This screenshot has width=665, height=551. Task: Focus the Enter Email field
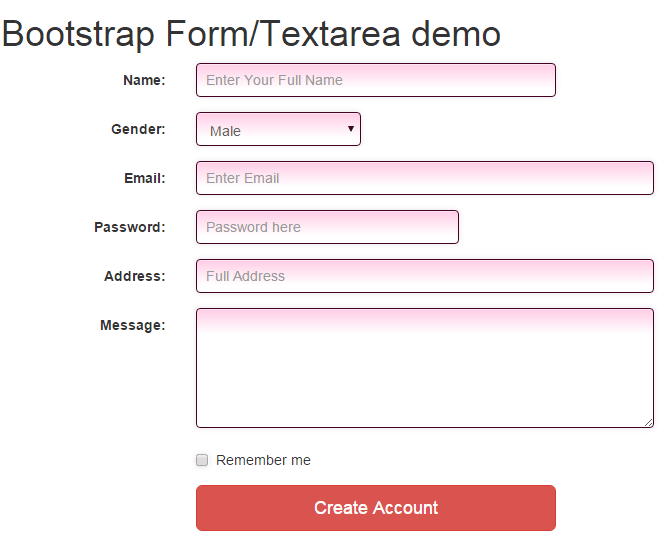(425, 178)
